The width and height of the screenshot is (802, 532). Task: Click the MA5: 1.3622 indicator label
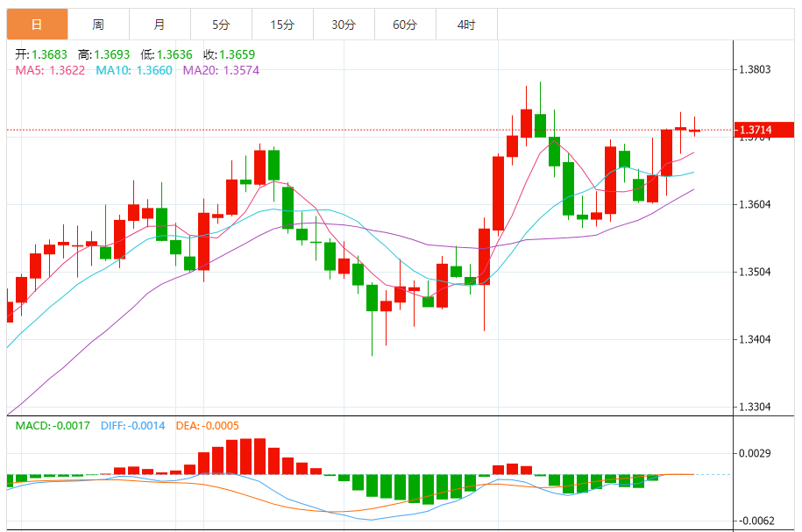50,70
